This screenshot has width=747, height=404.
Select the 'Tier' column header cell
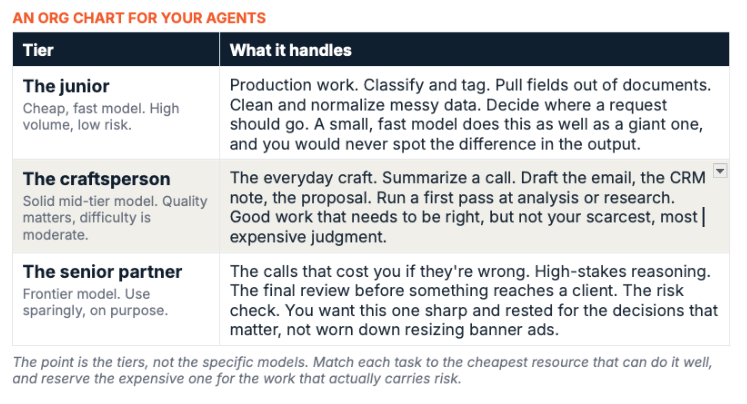click(x=116, y=50)
